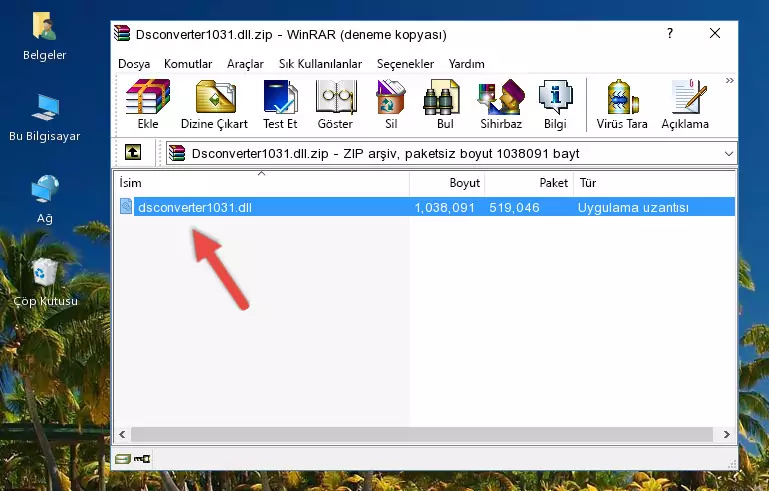Image resolution: width=769 pixels, height=491 pixels.
Task: Start Virüs Tara scan
Action: 622,104
